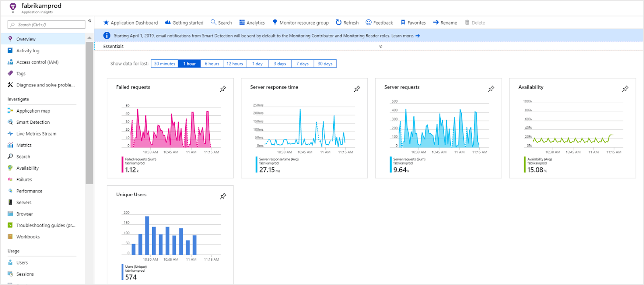Screen dimensions: 644x285
Task: Open the Application Dashboard star icon
Action: point(106,23)
